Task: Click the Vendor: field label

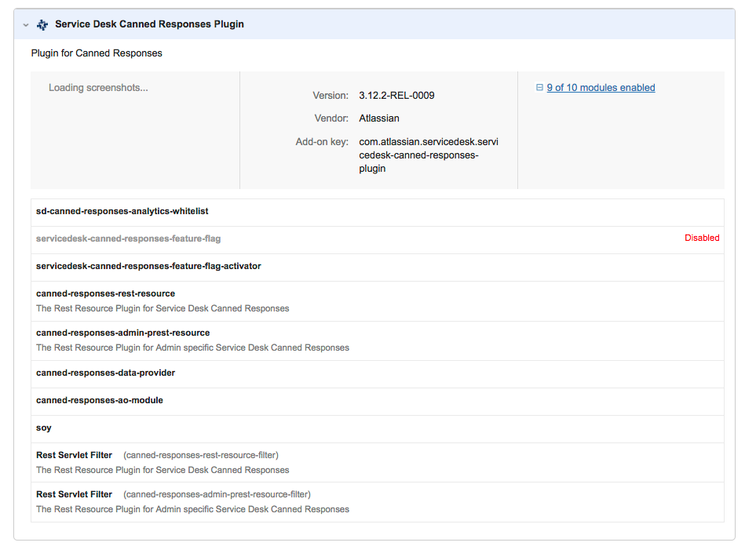Action: pyautogui.click(x=331, y=118)
